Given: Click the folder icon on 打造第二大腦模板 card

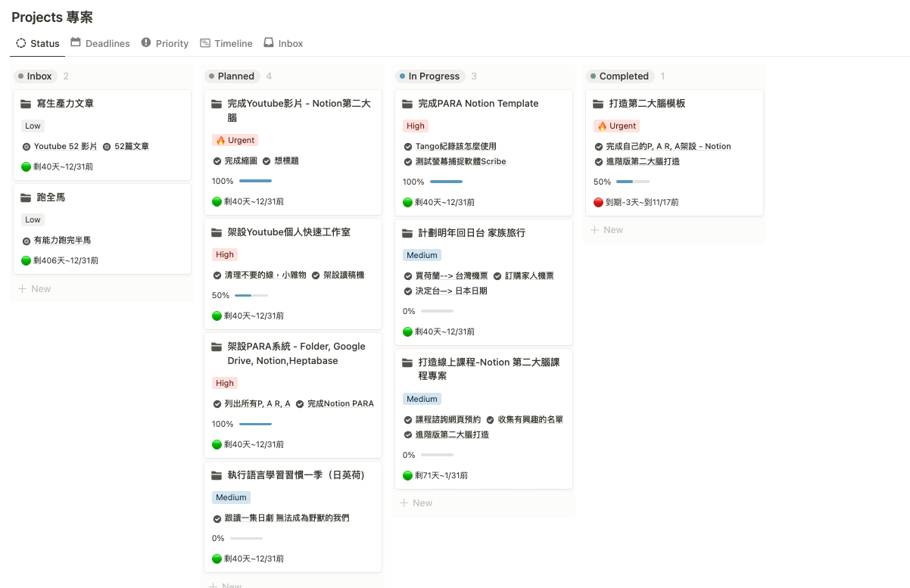Looking at the screenshot, I should coord(598,104).
